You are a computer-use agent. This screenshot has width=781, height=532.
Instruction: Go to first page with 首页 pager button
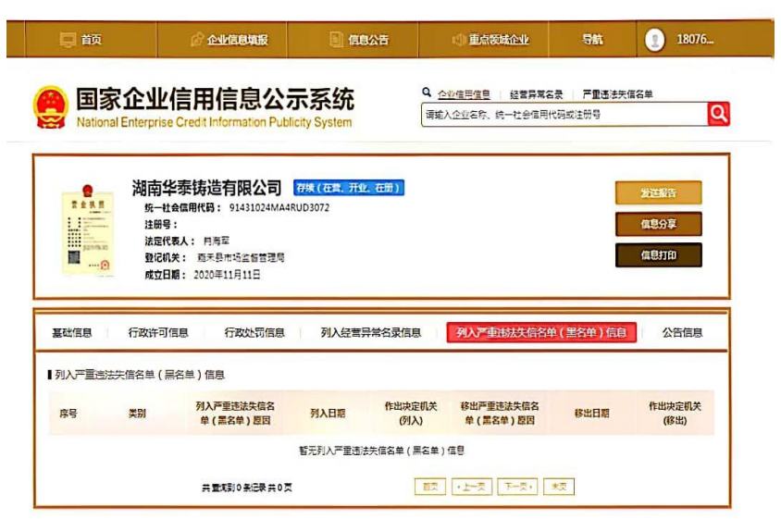(430, 487)
